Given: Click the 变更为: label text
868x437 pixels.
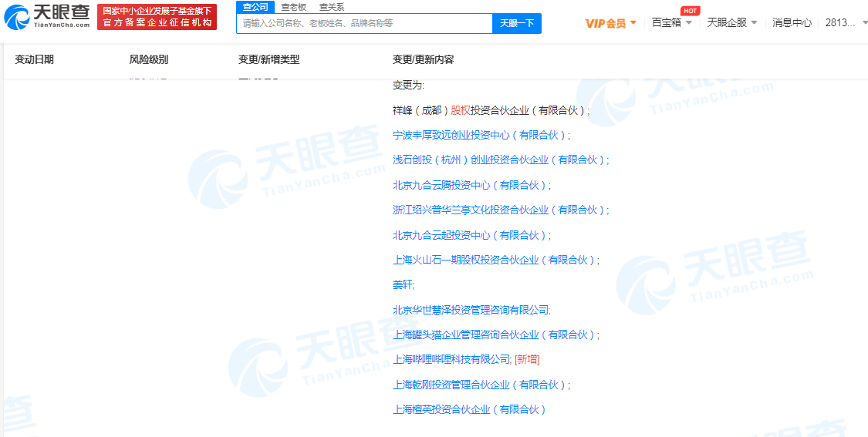Looking at the screenshot, I should click(408, 86).
